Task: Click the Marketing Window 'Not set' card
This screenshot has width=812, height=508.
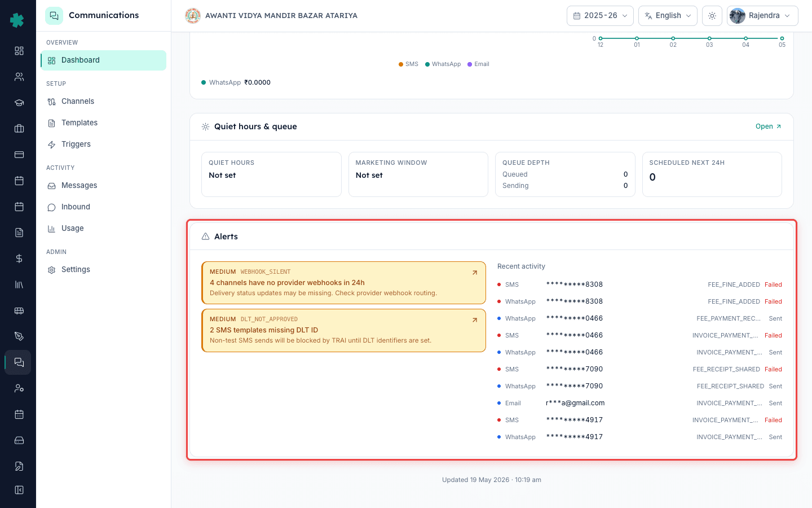Action: pyautogui.click(x=418, y=174)
